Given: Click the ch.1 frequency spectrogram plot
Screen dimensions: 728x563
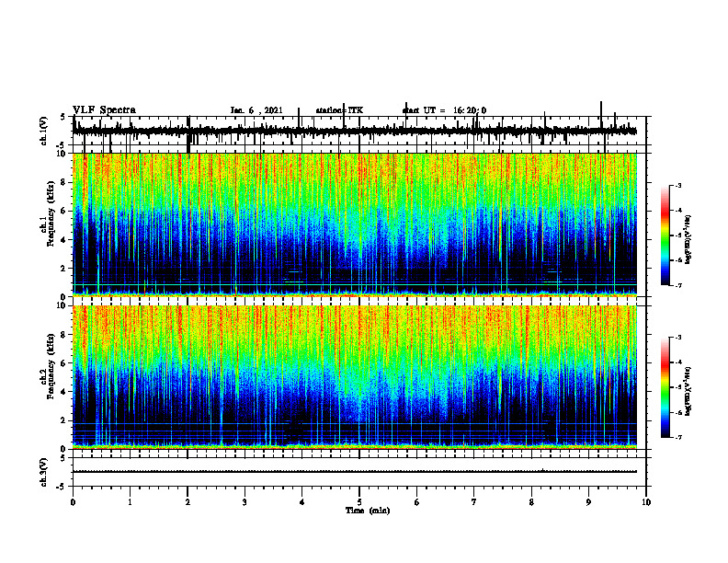Looking at the screenshot, I should 355,224.
